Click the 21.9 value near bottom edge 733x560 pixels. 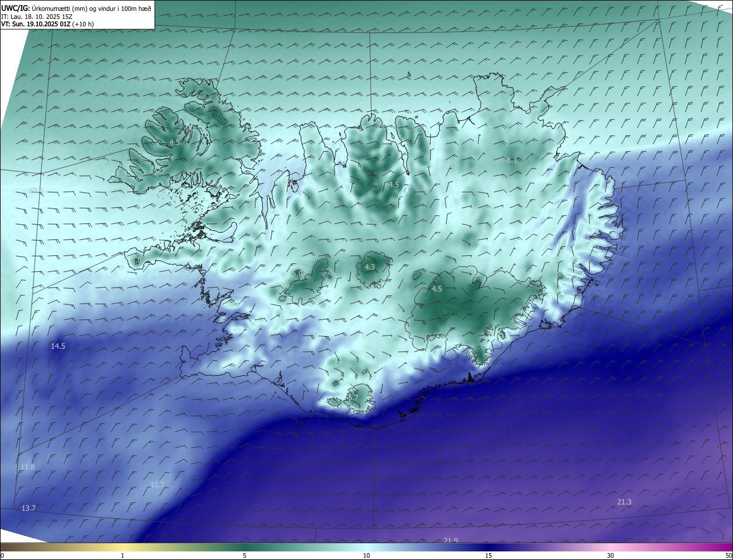point(451,541)
